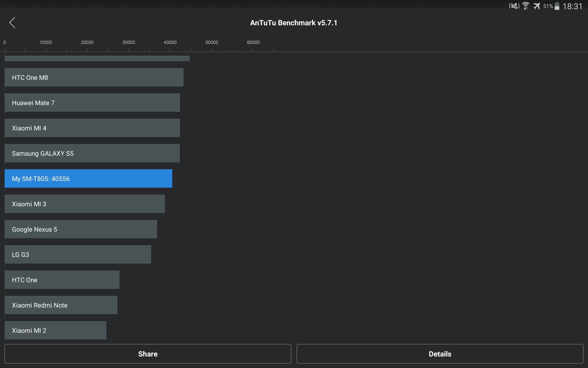Tap the 51% battery percentage
588x368 pixels.
click(x=548, y=6)
